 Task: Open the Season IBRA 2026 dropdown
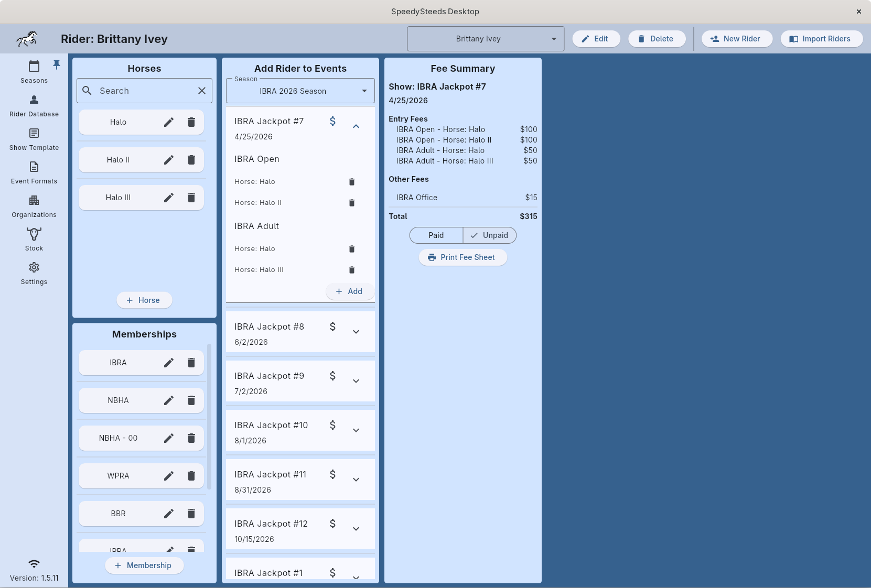tap(300, 91)
